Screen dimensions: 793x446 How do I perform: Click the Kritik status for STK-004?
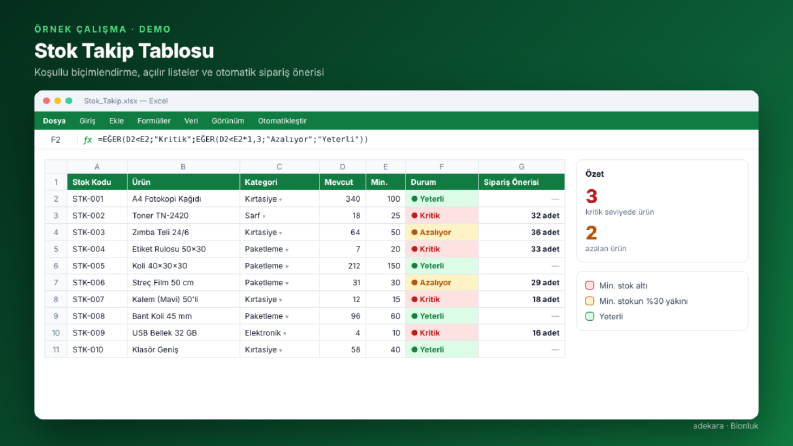pos(442,249)
